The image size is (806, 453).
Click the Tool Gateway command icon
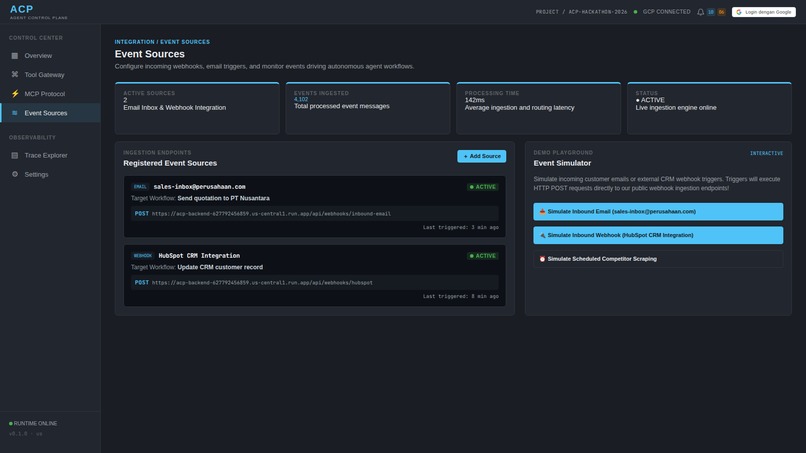click(x=14, y=75)
